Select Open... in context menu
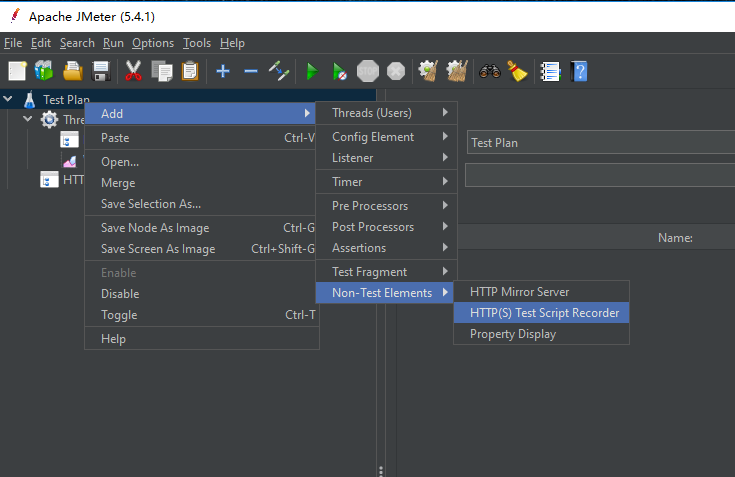Viewport: 735px width, 477px height. coord(201,162)
